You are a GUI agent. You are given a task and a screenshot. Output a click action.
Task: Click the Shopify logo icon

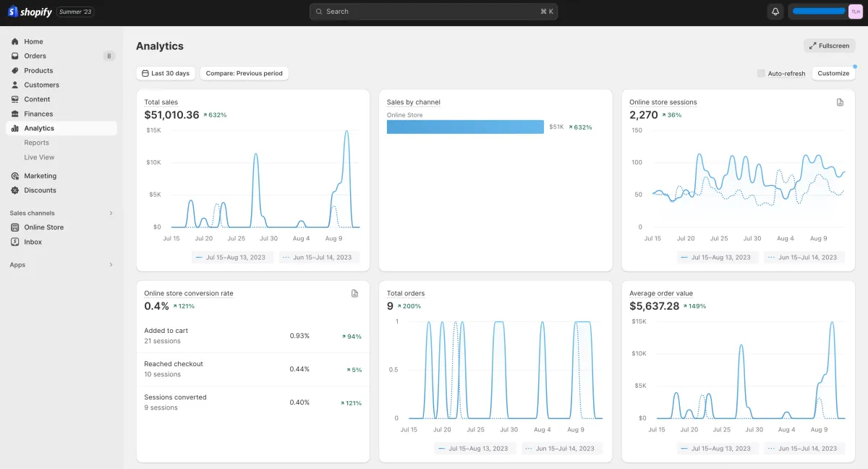(x=12, y=12)
